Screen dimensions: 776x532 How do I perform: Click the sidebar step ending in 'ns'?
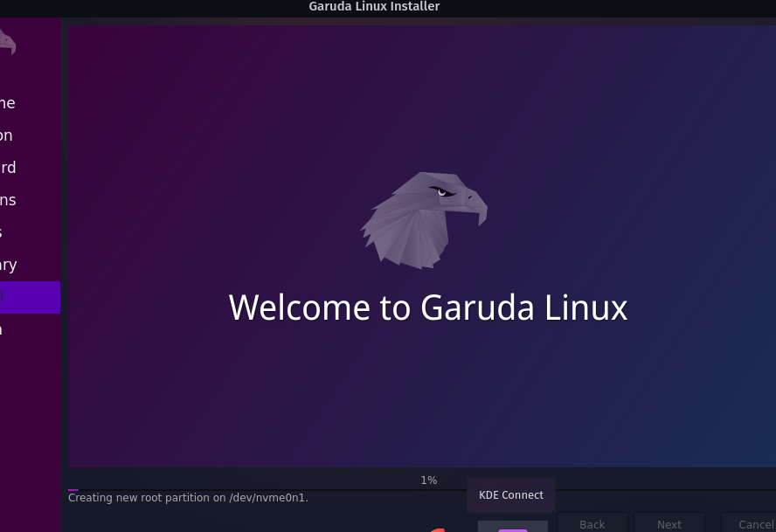[x=31, y=200]
